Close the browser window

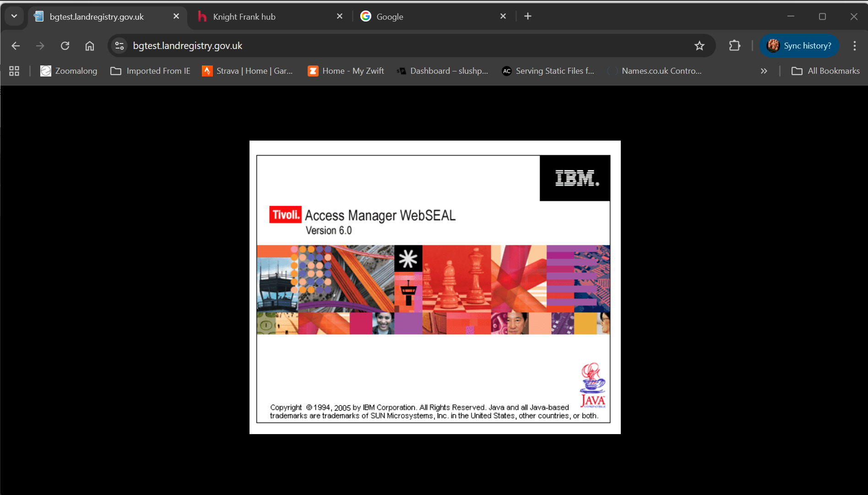854,16
